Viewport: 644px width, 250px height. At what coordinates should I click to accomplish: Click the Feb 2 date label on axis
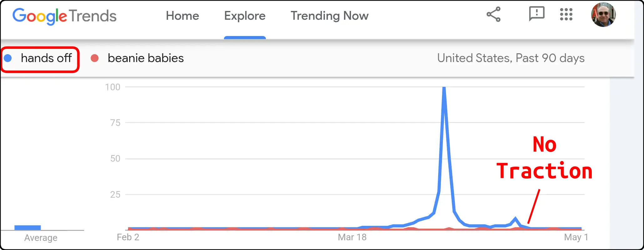point(128,237)
